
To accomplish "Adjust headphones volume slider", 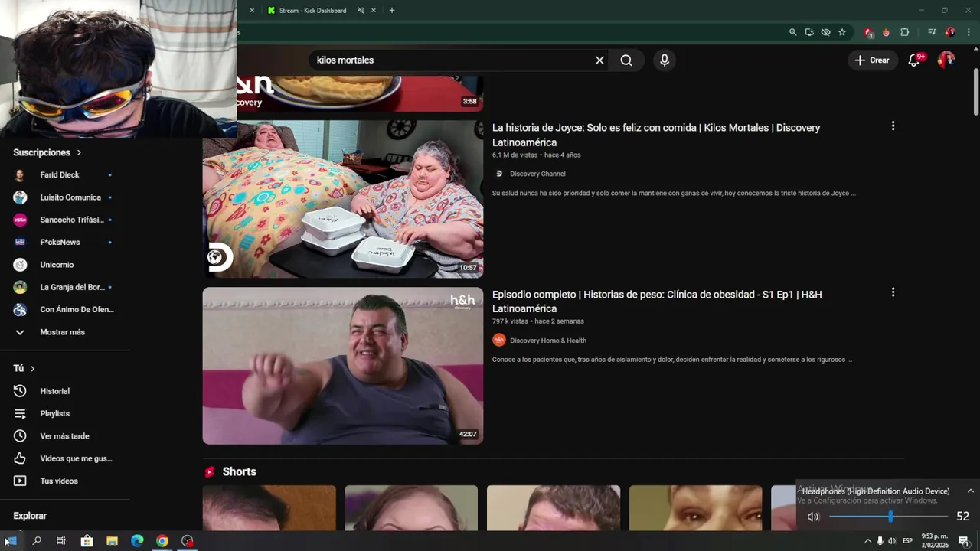I will (x=890, y=517).
